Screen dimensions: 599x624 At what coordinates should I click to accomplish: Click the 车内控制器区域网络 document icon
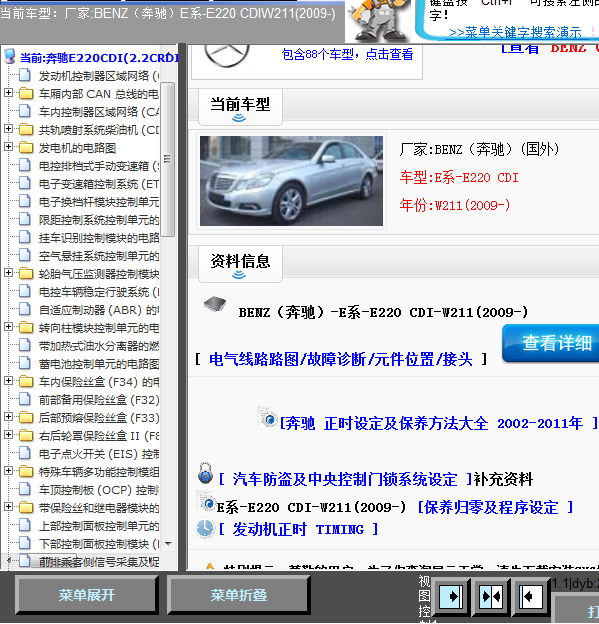click(25, 111)
